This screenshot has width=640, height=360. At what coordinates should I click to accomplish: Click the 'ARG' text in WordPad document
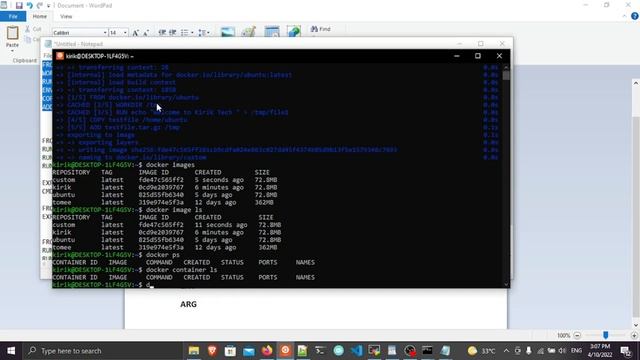coord(188,304)
